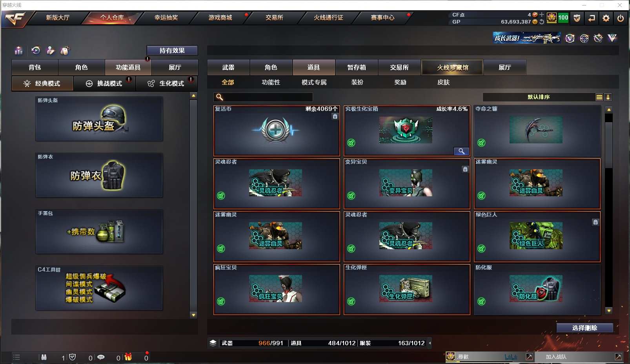Click the return arrow icon

point(592,18)
